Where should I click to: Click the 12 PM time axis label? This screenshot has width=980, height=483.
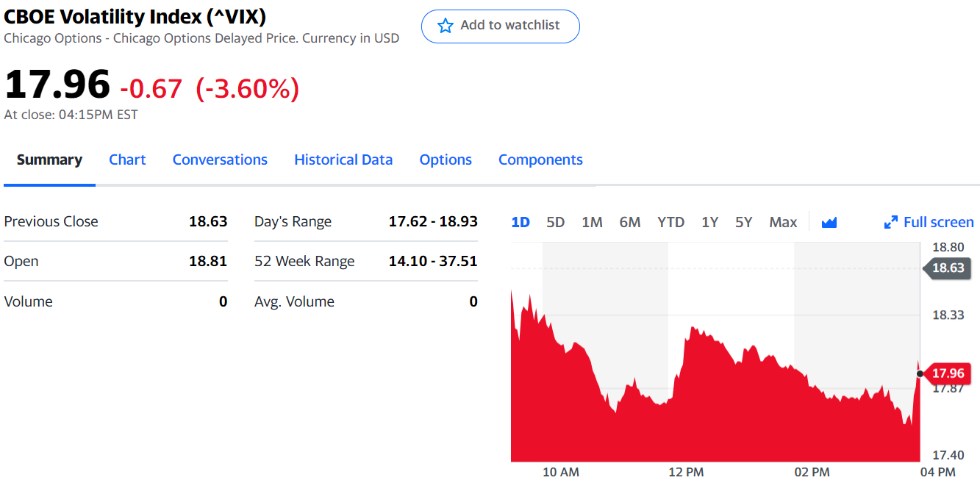(x=686, y=472)
